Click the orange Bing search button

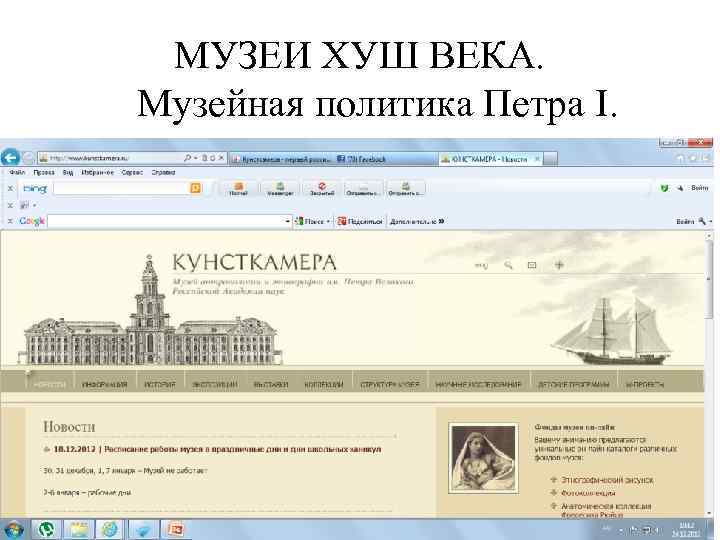coord(196,188)
